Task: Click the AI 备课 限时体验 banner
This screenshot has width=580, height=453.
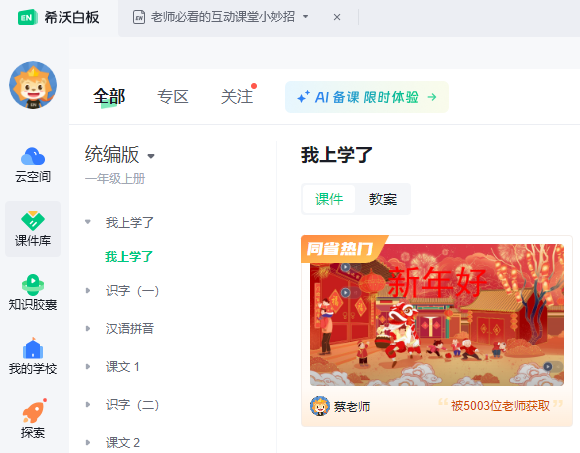Action: [x=367, y=97]
